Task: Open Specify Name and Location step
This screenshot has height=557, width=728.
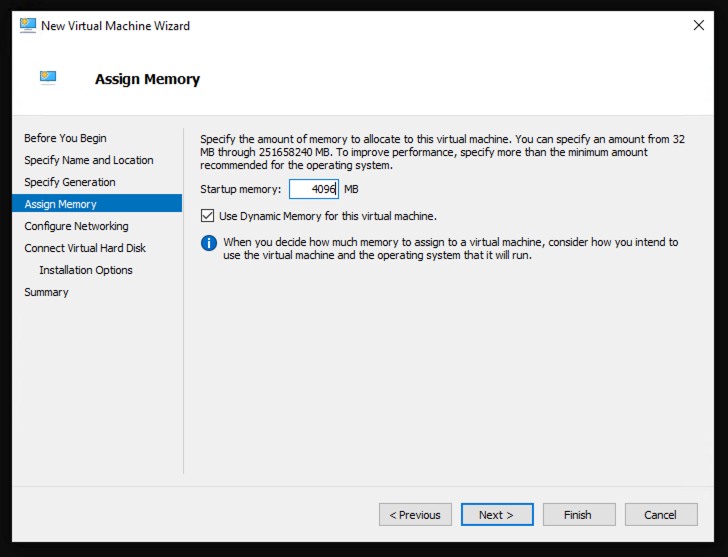Action: pyautogui.click(x=89, y=160)
